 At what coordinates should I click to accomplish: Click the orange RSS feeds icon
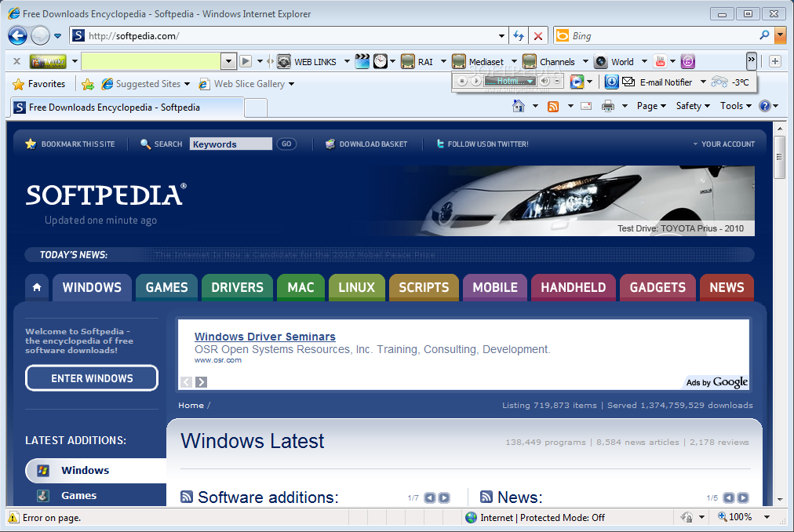[x=553, y=107]
